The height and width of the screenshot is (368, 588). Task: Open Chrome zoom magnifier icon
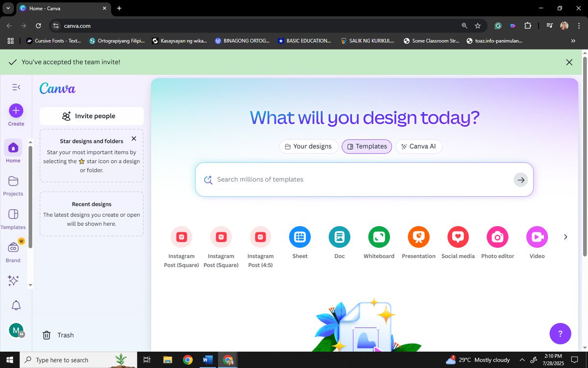click(465, 26)
